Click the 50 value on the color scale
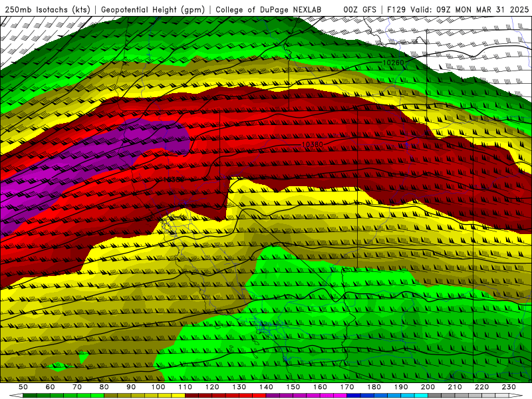This screenshot has height=399, width=532. (x=23, y=387)
